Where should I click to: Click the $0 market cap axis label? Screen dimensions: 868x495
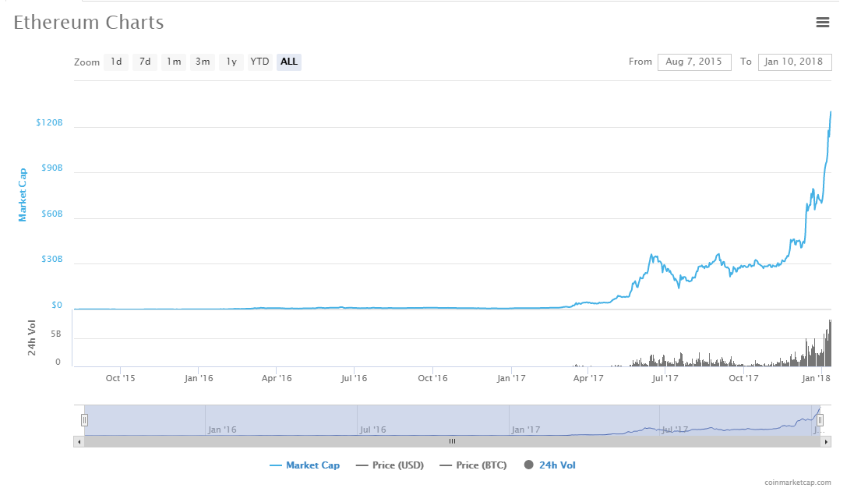(57, 305)
